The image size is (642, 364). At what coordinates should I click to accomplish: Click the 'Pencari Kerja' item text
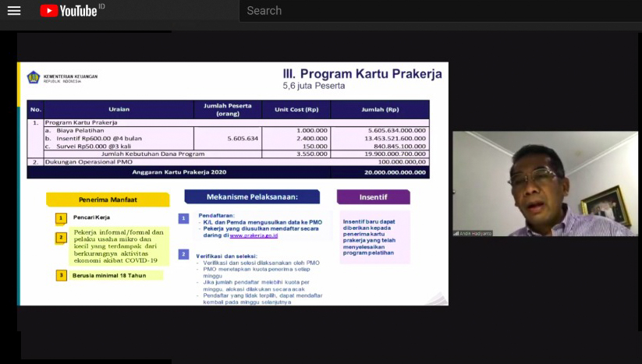[x=91, y=217]
